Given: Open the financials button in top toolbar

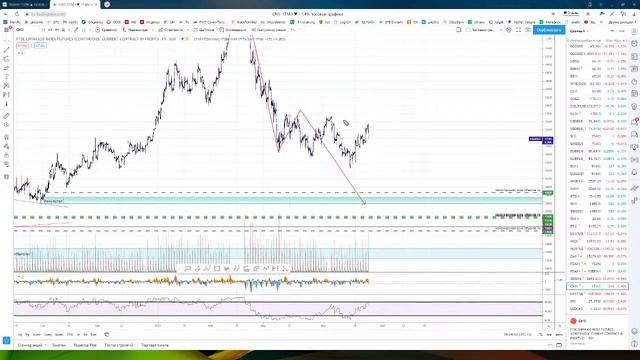Looking at the screenshot, I should point(171,30).
